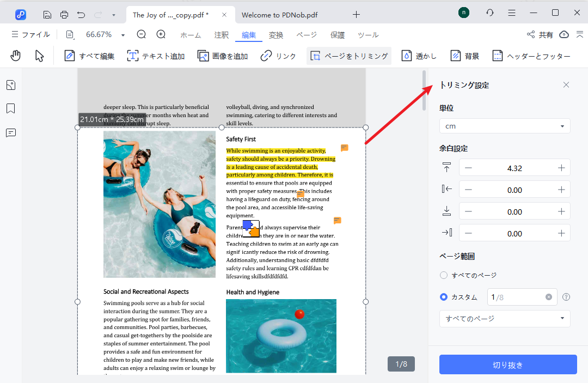Toggle ページをトリミング crop page tool
Viewport: 588px width, 383px height.
[x=349, y=56]
